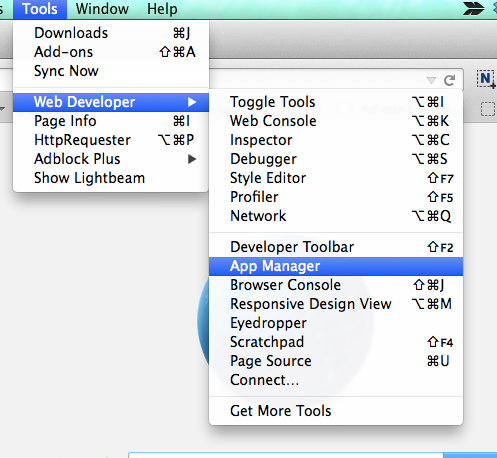Open the Profiler
This screenshot has width=497, height=458.
point(336,197)
